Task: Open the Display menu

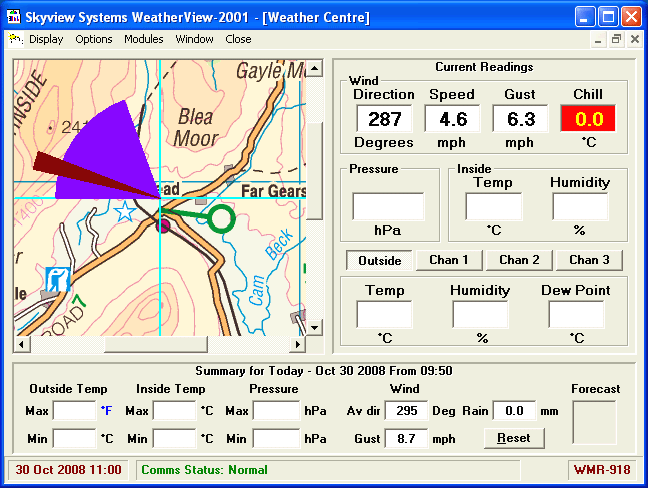Action: [46, 39]
